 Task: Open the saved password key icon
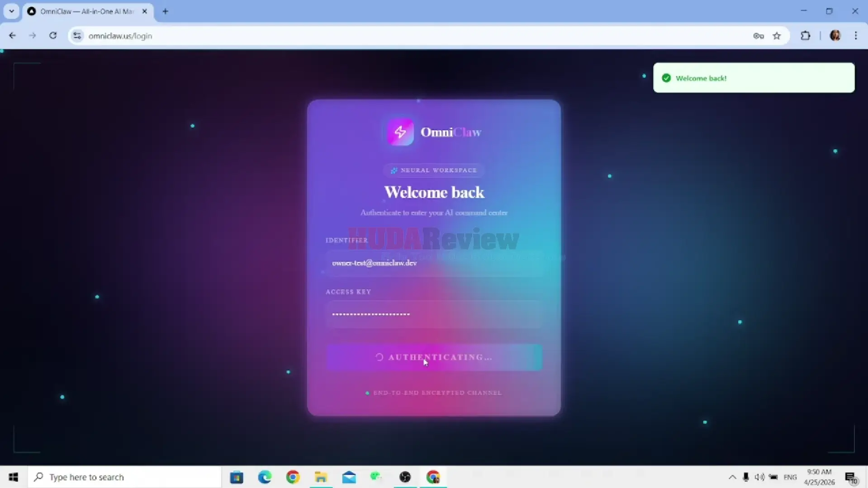tap(759, 36)
